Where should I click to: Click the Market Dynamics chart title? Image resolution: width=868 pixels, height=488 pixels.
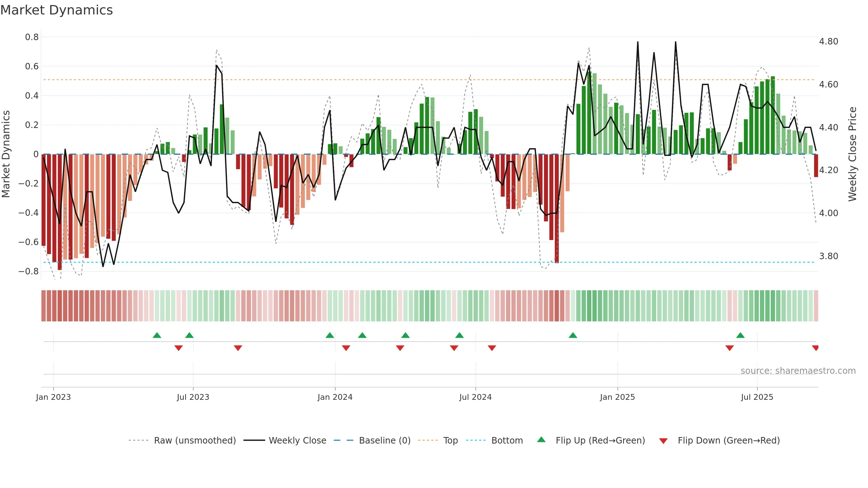click(57, 10)
